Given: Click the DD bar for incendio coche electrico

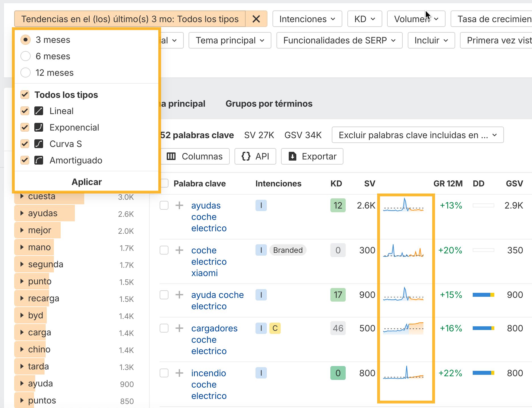Looking at the screenshot, I should pos(483,373).
